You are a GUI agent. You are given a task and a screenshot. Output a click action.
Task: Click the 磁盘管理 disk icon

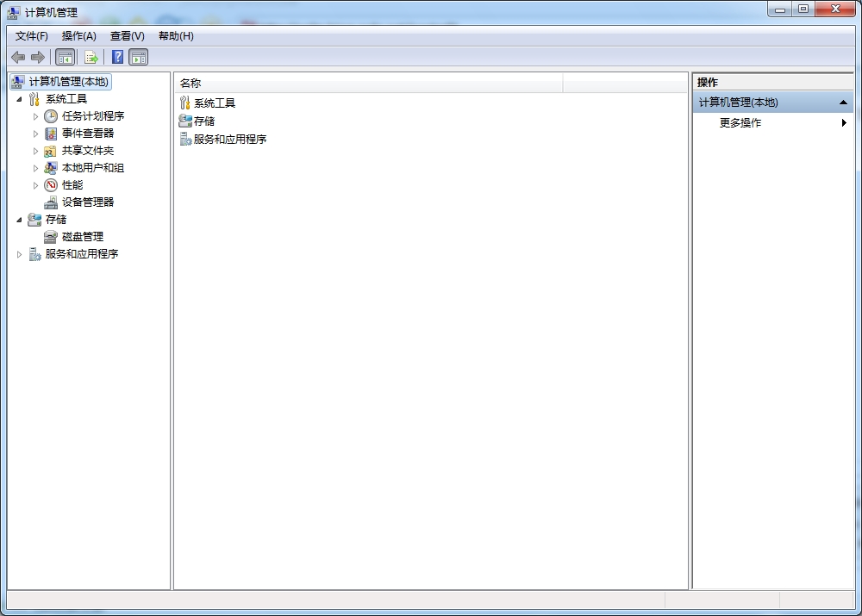click(51, 237)
